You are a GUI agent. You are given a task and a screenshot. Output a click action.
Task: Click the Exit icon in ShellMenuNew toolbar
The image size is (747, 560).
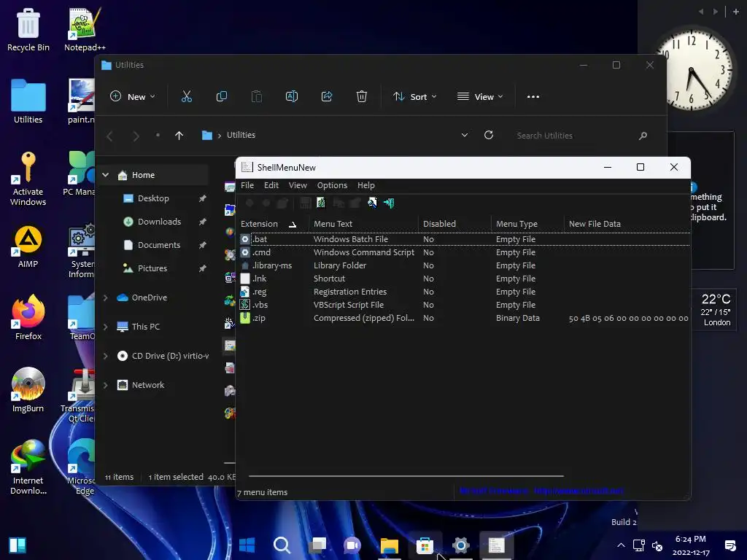[390, 203]
